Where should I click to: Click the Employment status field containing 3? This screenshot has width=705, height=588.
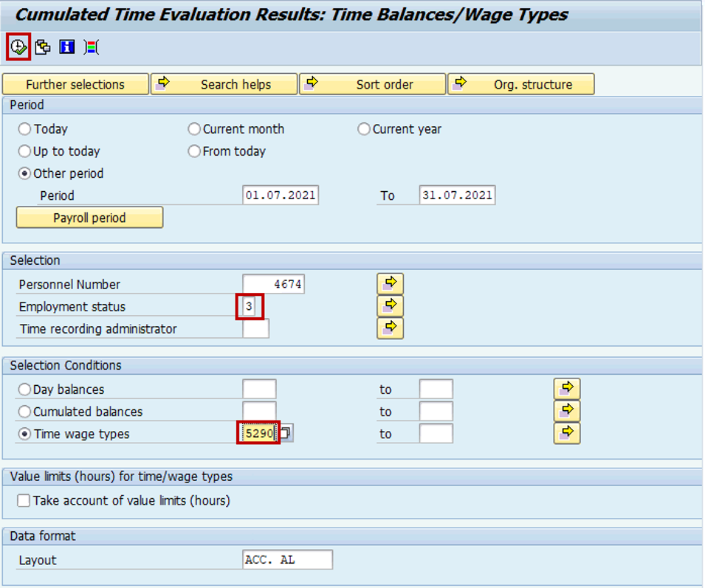pos(249,306)
